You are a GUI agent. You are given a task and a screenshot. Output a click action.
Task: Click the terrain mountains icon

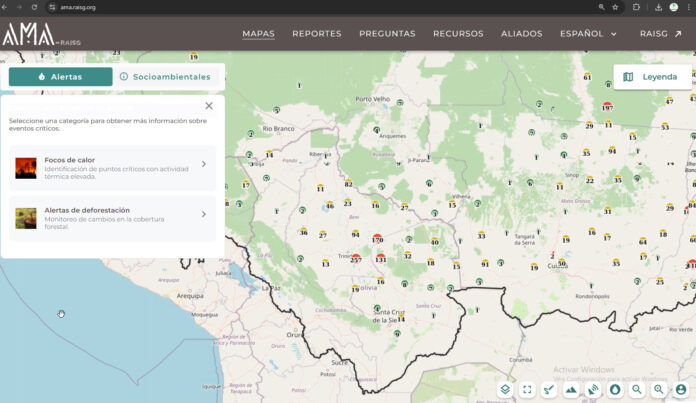coord(571,390)
